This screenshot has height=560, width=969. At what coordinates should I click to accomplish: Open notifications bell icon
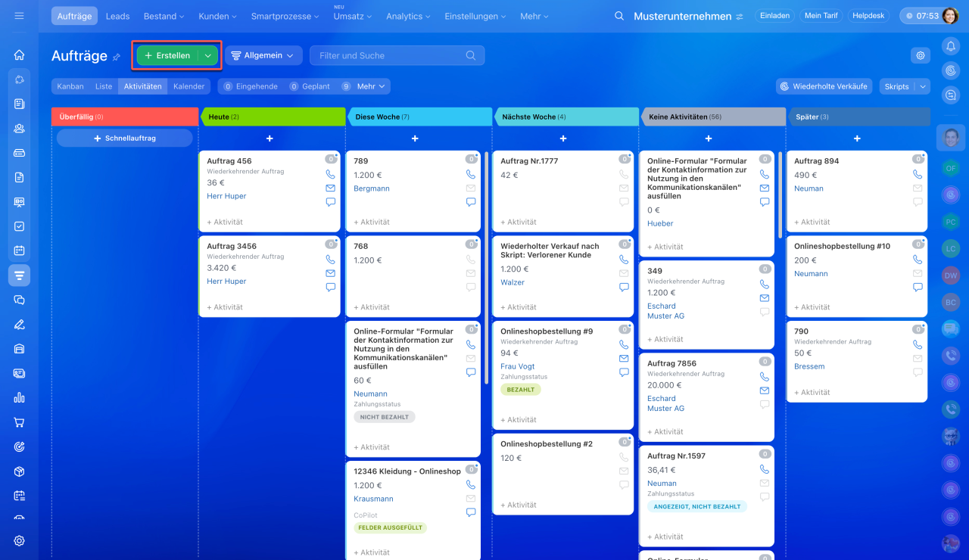coord(951,46)
